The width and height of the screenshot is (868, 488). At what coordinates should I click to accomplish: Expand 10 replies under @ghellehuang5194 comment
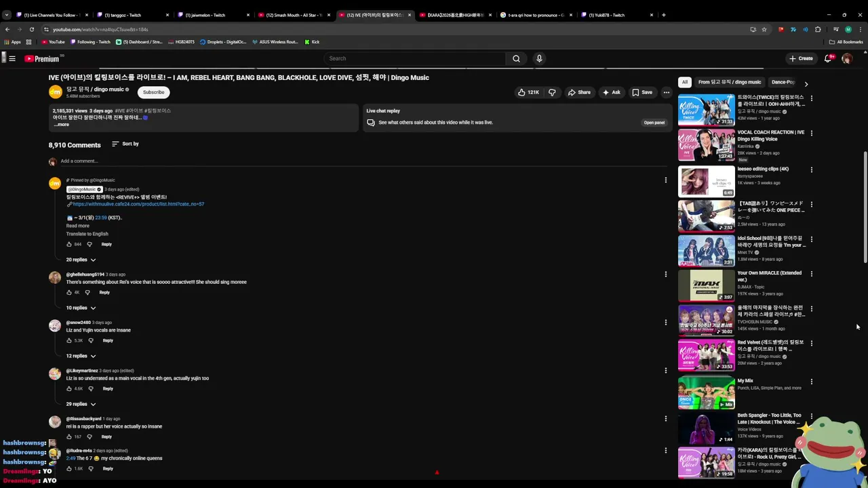[81, 308]
